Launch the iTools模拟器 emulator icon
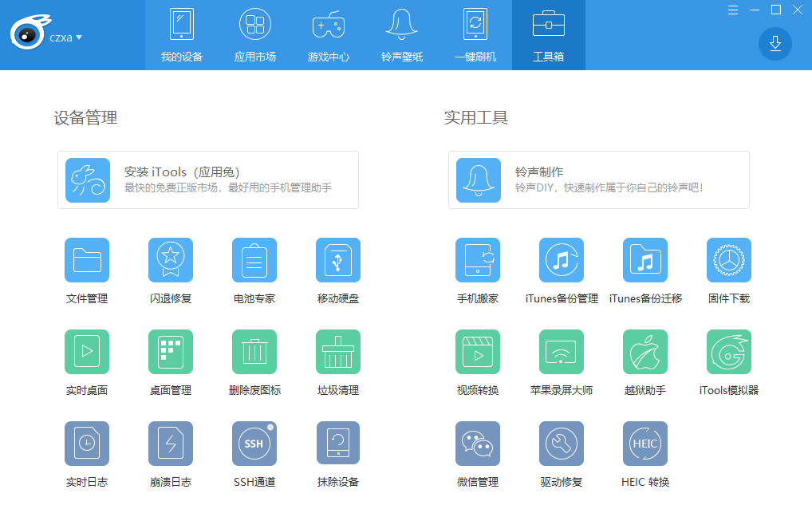The image size is (812, 505). coord(728,352)
